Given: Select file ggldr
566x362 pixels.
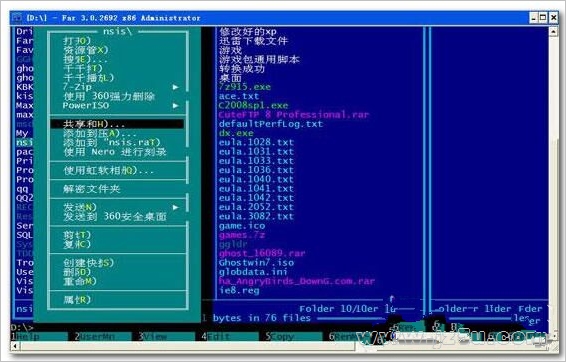Looking at the screenshot, I should [233, 244].
